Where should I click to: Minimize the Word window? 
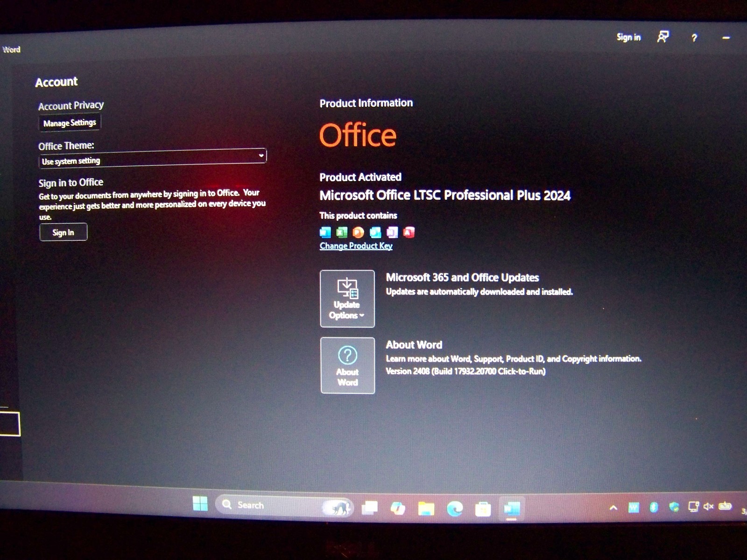pos(726,38)
